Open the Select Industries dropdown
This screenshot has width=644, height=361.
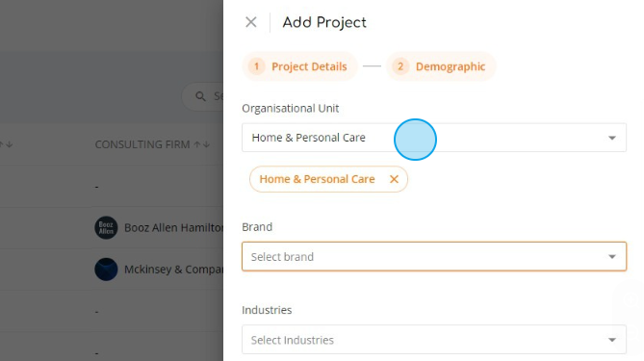pyautogui.click(x=434, y=340)
